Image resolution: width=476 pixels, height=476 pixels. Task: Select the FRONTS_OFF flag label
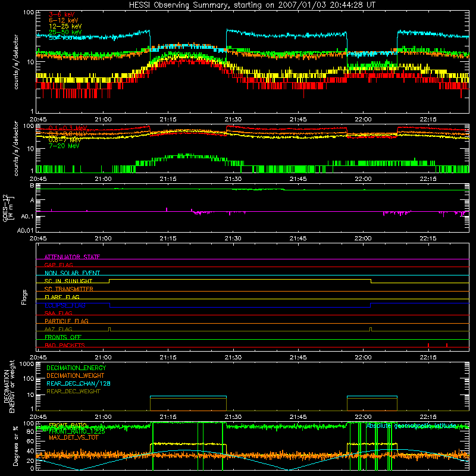63,337
